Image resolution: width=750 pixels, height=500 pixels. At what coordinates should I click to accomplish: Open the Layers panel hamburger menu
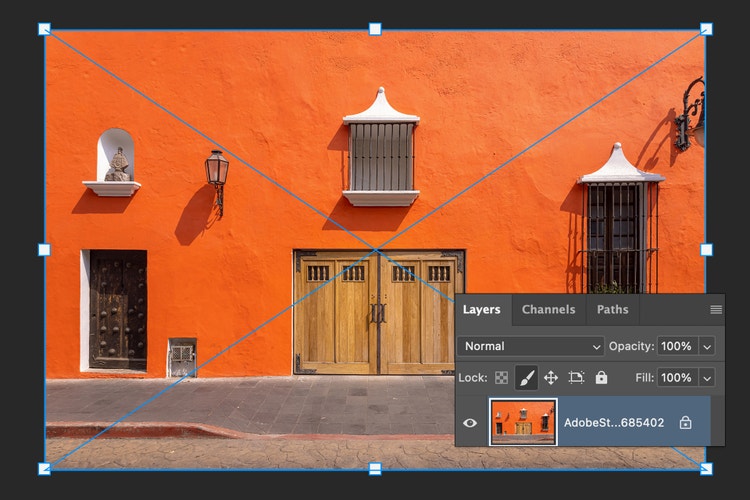[716, 310]
